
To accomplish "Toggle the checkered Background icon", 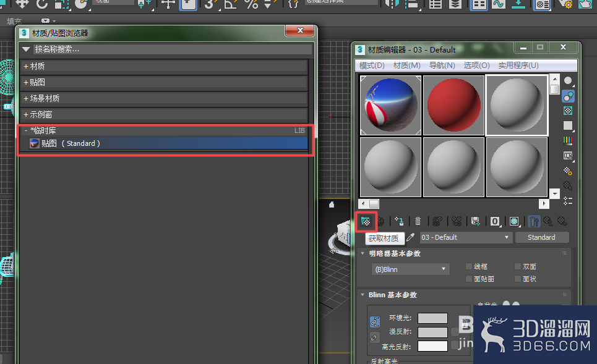I will tap(568, 111).
